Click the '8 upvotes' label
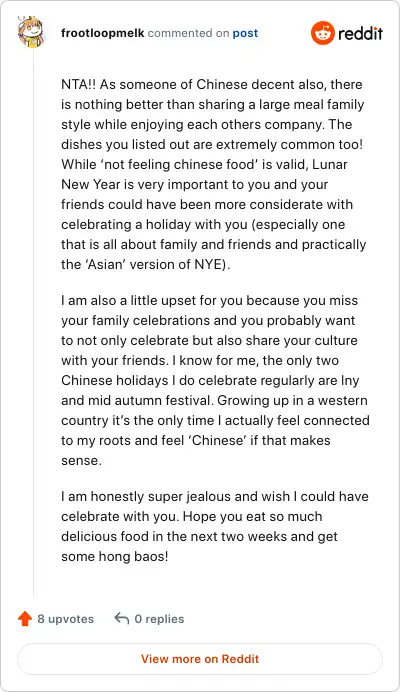400x692 pixels. [65, 619]
